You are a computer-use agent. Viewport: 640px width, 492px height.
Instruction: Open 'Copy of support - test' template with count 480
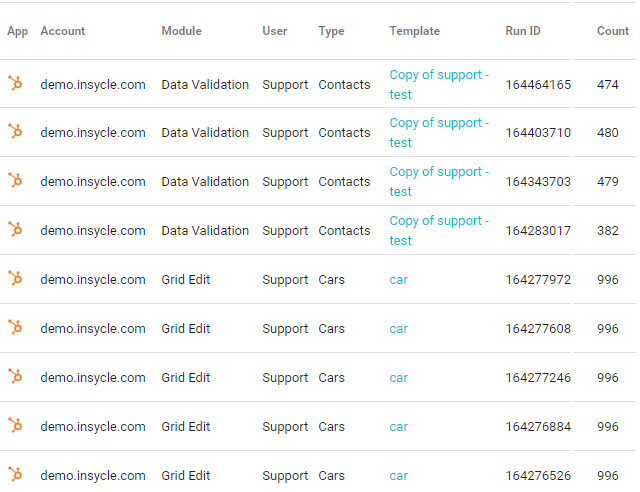point(439,133)
